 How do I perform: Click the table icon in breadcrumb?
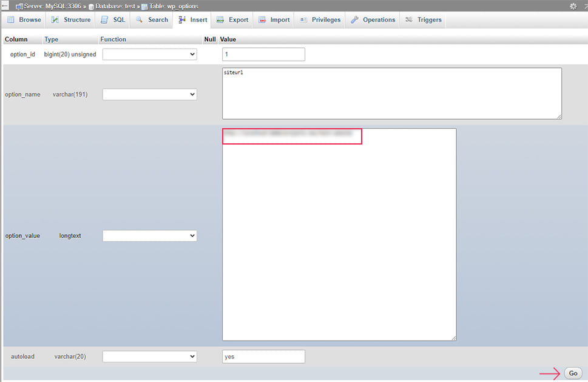144,7
